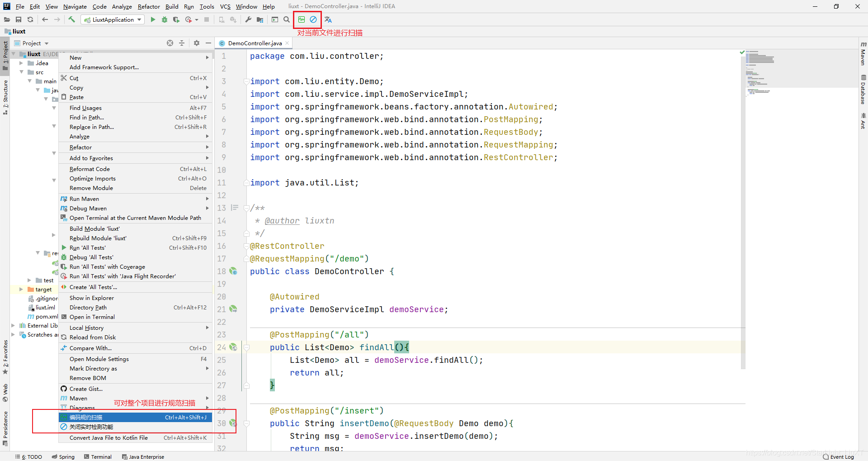This screenshot has height=461, width=868.
Task: Toggle the Terminal tool window button
Action: point(98,456)
